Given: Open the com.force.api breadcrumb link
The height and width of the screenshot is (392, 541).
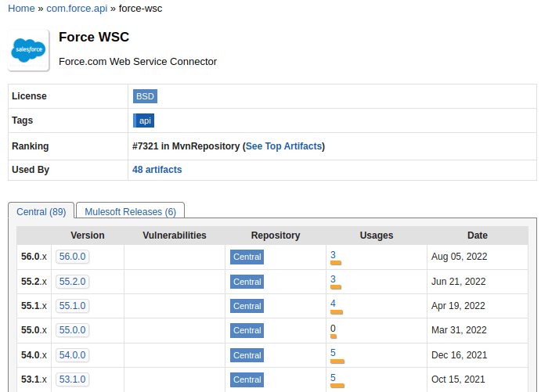Looking at the screenshot, I should [x=77, y=9].
